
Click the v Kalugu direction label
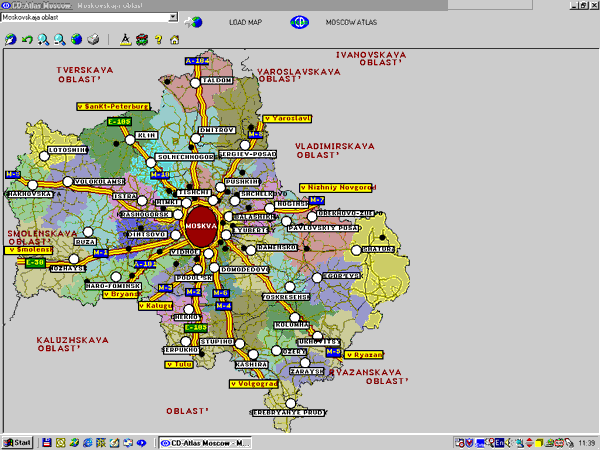point(155,306)
